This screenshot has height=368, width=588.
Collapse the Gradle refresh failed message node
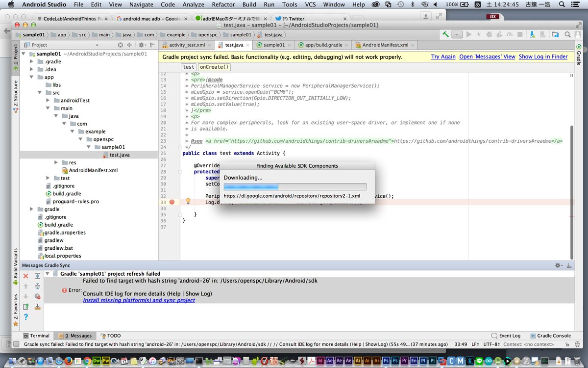coord(48,274)
